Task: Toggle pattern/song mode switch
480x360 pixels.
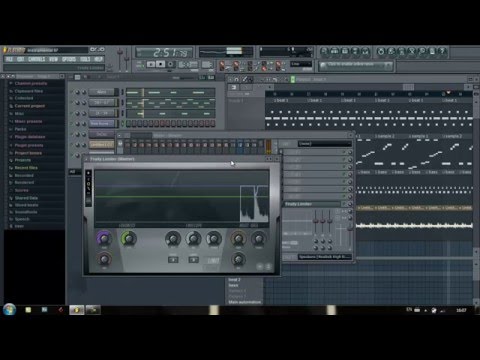Action: click(x=140, y=64)
